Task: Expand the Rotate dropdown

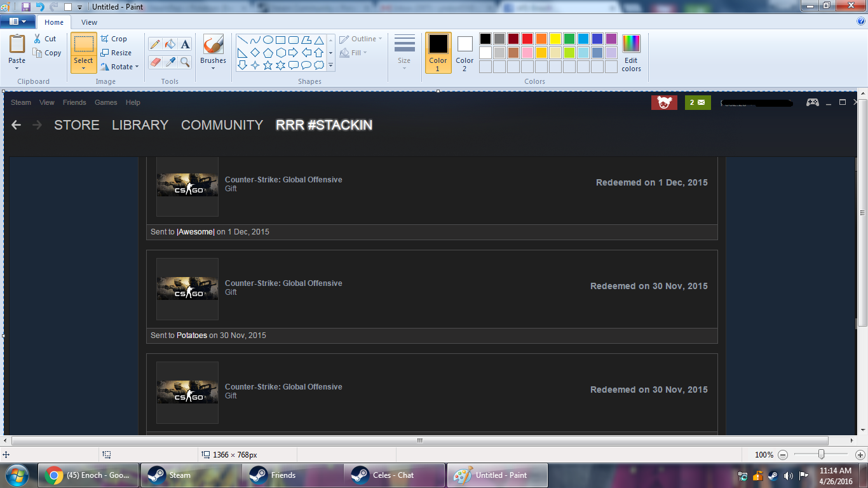Action: point(137,67)
